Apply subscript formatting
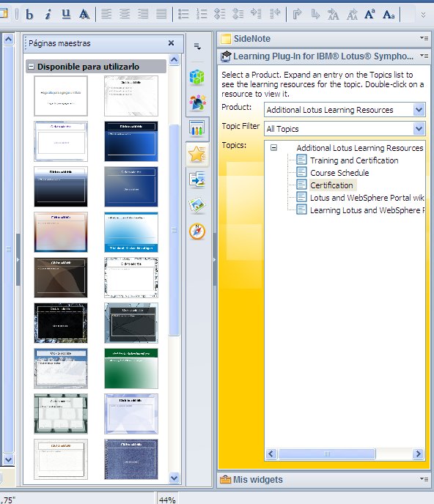The height and width of the screenshot is (504, 434). [389, 15]
